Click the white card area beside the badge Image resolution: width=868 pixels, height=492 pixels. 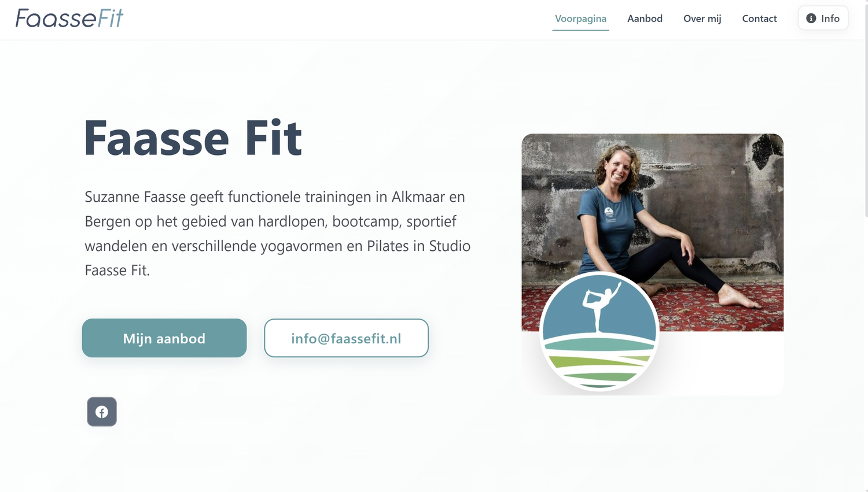pos(722,363)
